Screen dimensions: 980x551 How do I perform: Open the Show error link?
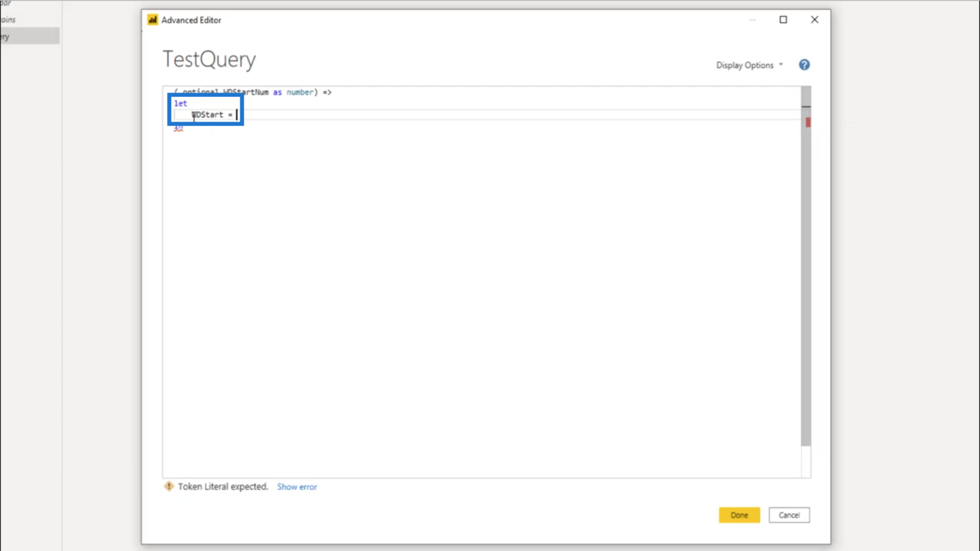[x=297, y=487]
